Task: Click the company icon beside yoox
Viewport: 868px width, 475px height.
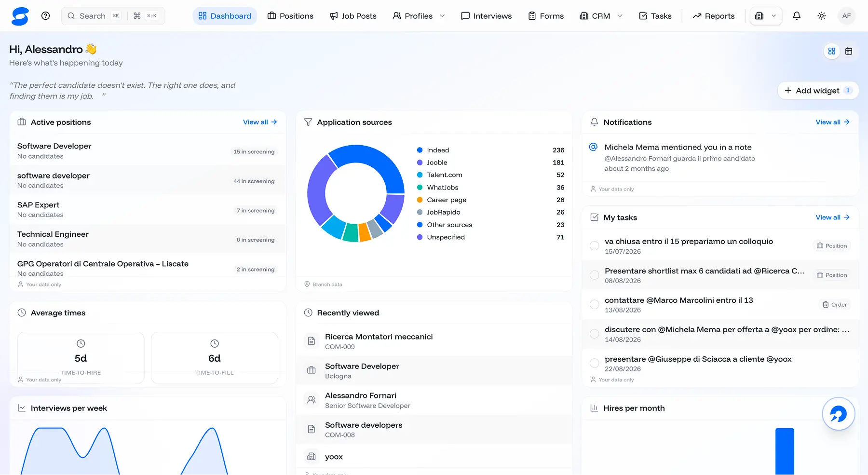Action: pos(312,457)
